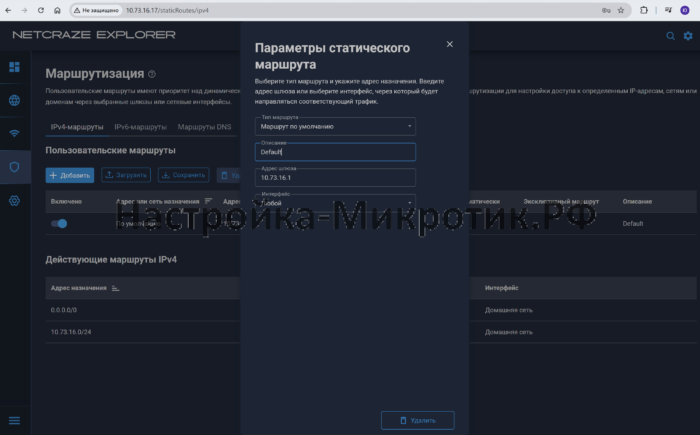The width and height of the screenshot is (700, 435).
Task: Click the Default description cell
Action: pyautogui.click(x=633, y=223)
